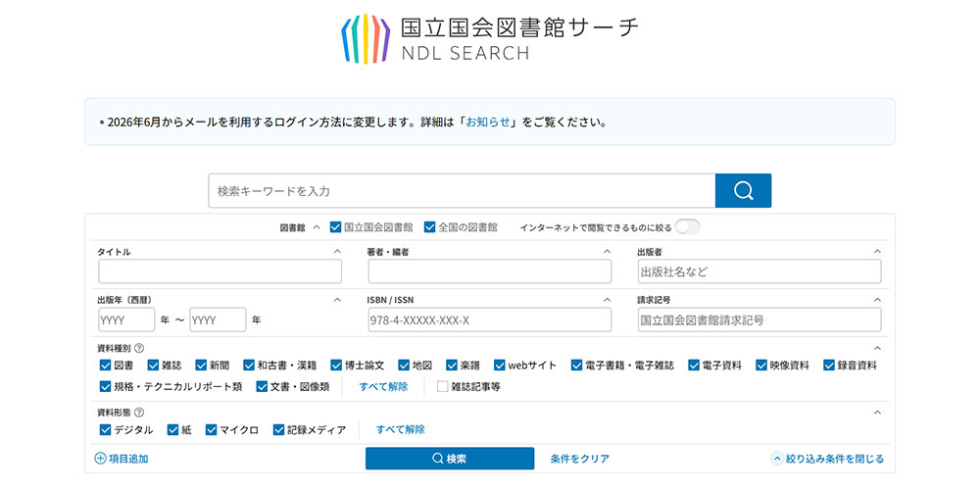Screen dimensions: 980x490
Task: Collapse the ISBN / ISSN field chevron
Action: (607, 299)
